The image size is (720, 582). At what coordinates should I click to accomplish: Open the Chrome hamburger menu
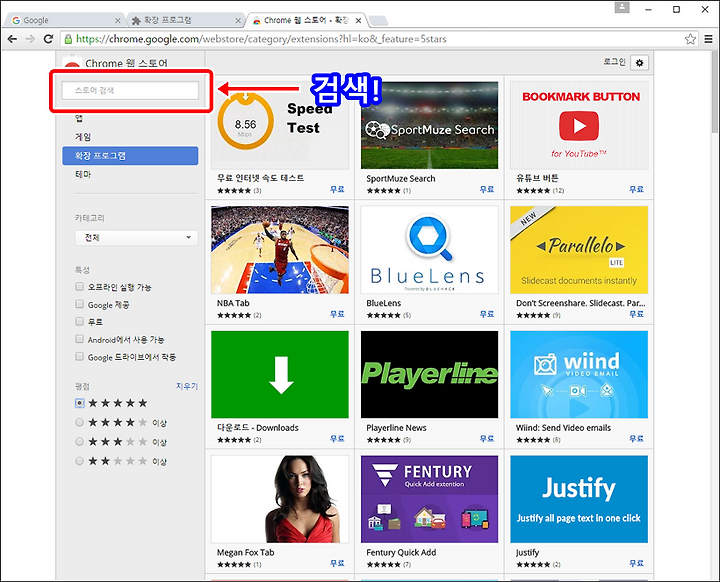coord(709,39)
